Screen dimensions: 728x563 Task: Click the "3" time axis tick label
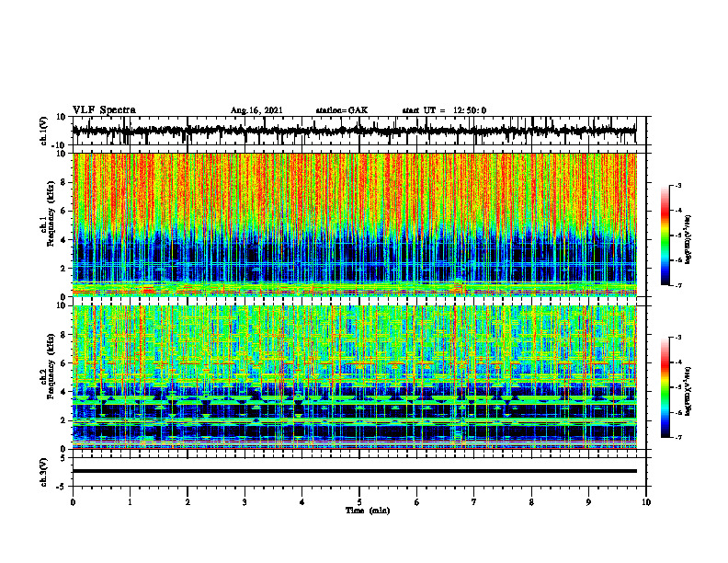pos(245,502)
